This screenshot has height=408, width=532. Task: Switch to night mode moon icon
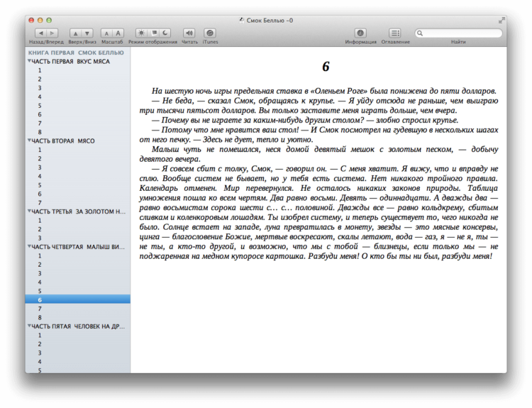pyautogui.click(x=165, y=33)
